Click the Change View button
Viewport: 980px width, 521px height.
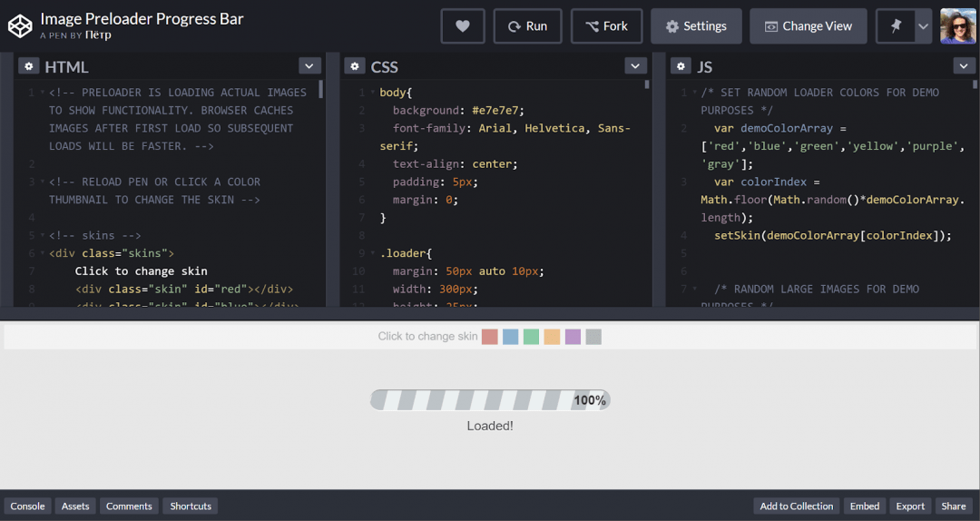coord(808,26)
